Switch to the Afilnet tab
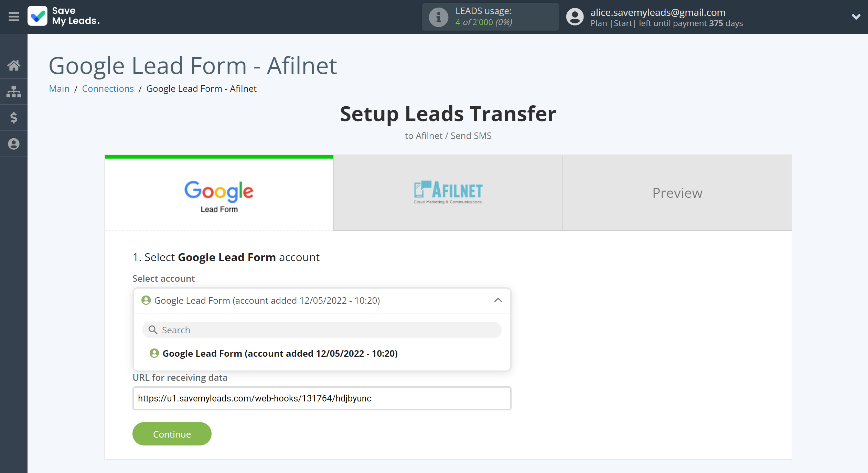This screenshot has height=473, width=868. (447, 192)
